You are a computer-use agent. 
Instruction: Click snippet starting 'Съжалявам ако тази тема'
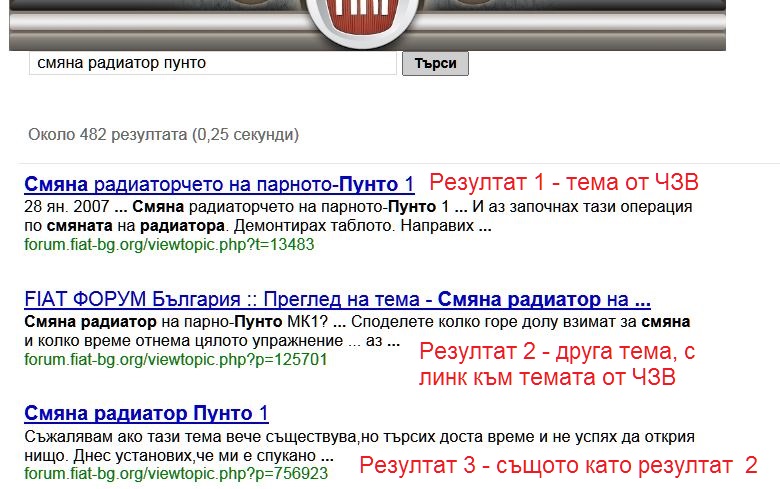359,446
